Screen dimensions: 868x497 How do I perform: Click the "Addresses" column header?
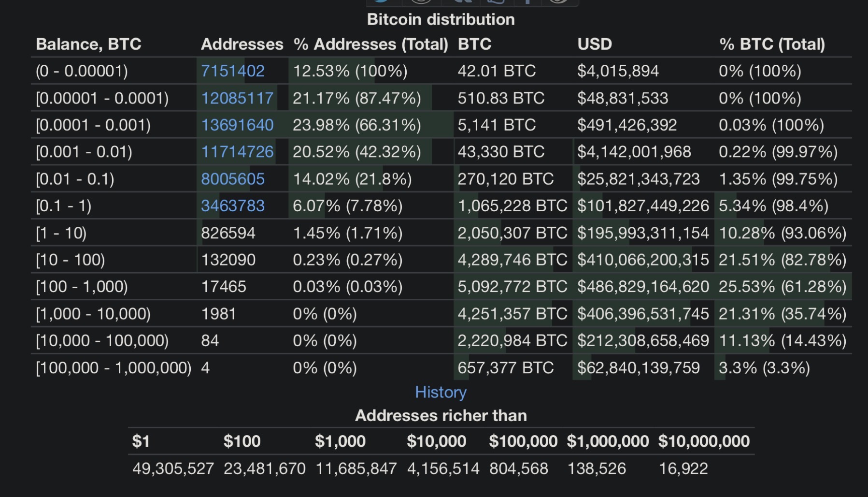[x=242, y=44]
